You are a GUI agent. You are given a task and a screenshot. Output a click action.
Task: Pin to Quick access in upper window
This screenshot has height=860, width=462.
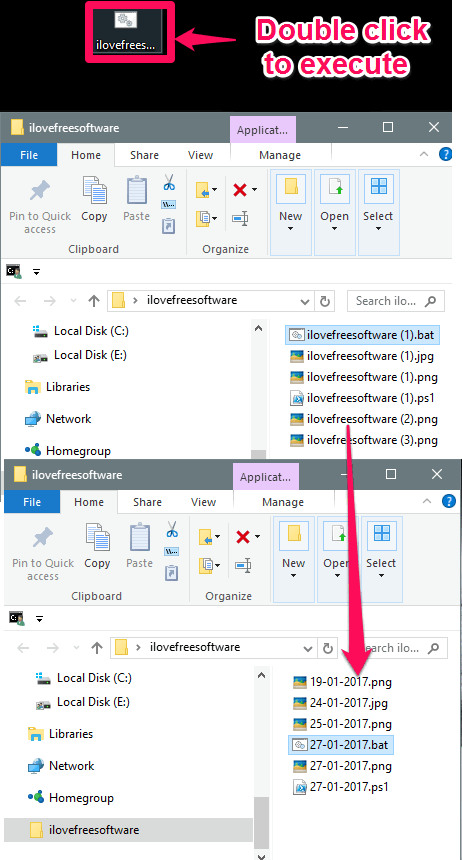(x=40, y=206)
